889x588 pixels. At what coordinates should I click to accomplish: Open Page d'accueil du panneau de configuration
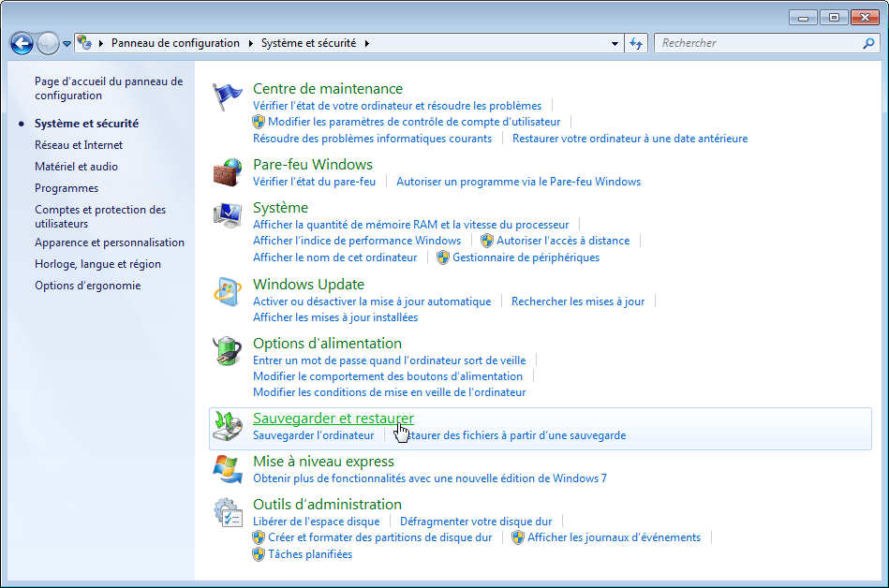click(109, 88)
